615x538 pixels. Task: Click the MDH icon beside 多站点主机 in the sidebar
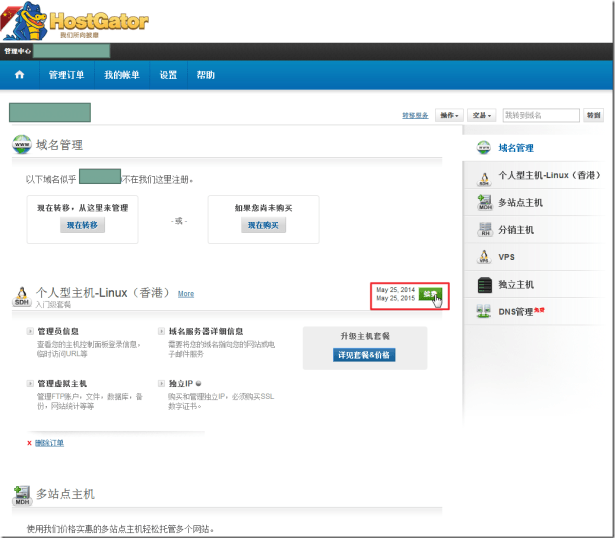click(484, 203)
